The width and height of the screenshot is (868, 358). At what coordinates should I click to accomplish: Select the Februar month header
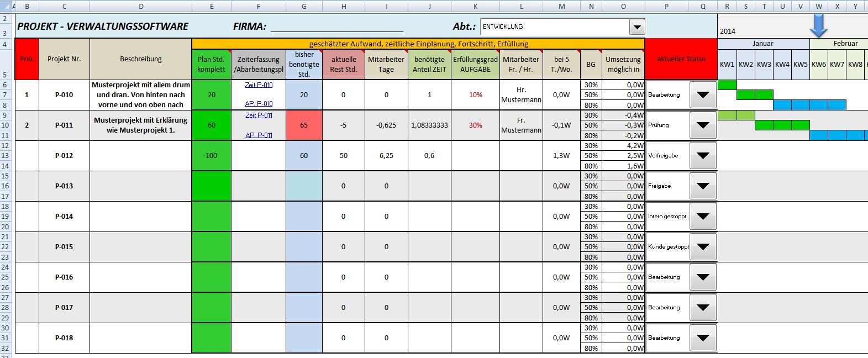point(846,44)
